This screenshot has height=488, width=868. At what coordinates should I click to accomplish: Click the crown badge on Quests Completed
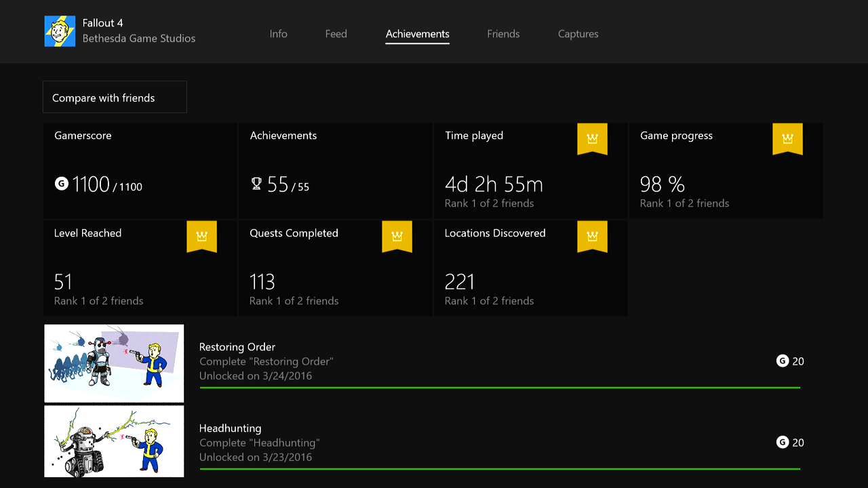pos(397,237)
